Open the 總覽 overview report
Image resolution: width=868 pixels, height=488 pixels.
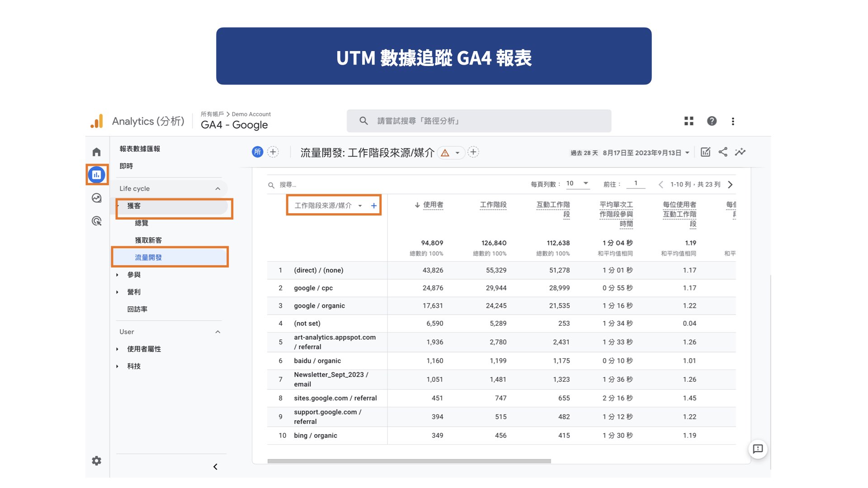click(x=142, y=223)
